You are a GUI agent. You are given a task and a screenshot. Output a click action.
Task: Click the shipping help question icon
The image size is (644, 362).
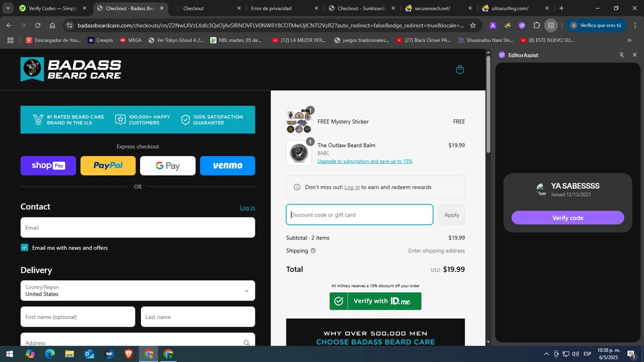313,250
